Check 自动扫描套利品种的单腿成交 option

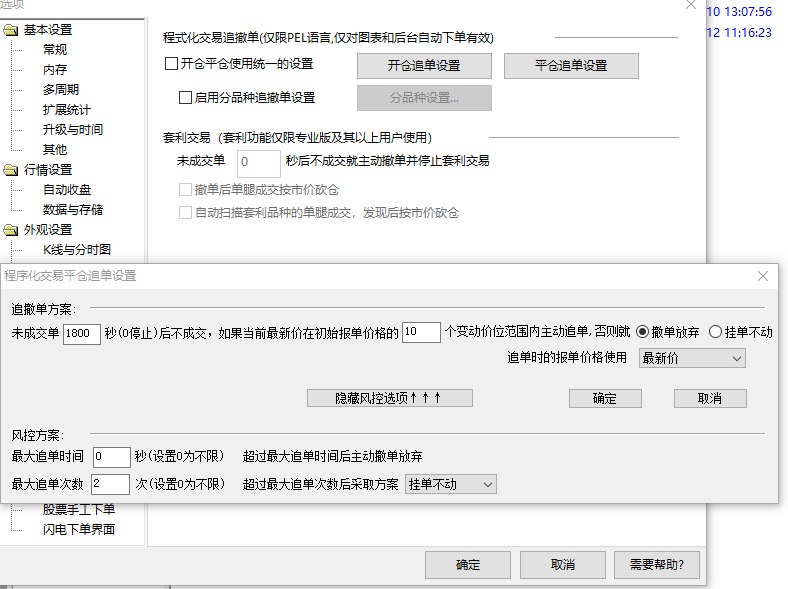click(x=185, y=213)
